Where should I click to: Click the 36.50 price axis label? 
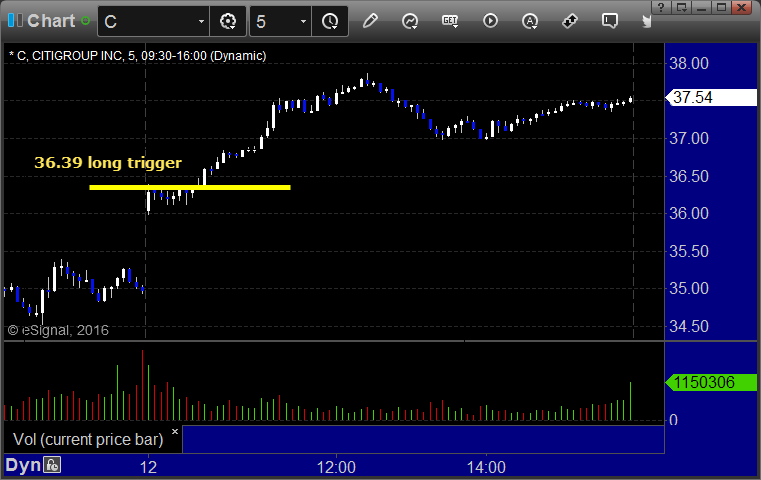coord(689,176)
